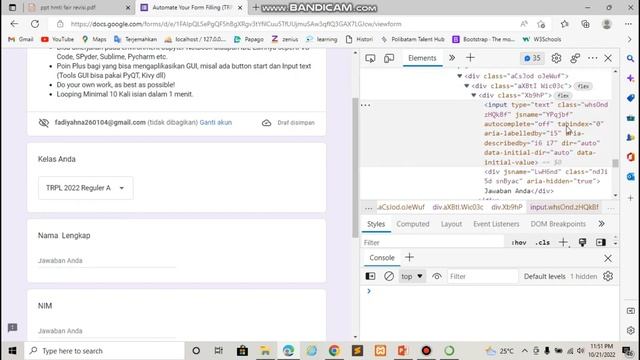This screenshot has width=640, height=360.
Task: Click the Nama Lengkap answer field
Action: (x=107, y=261)
